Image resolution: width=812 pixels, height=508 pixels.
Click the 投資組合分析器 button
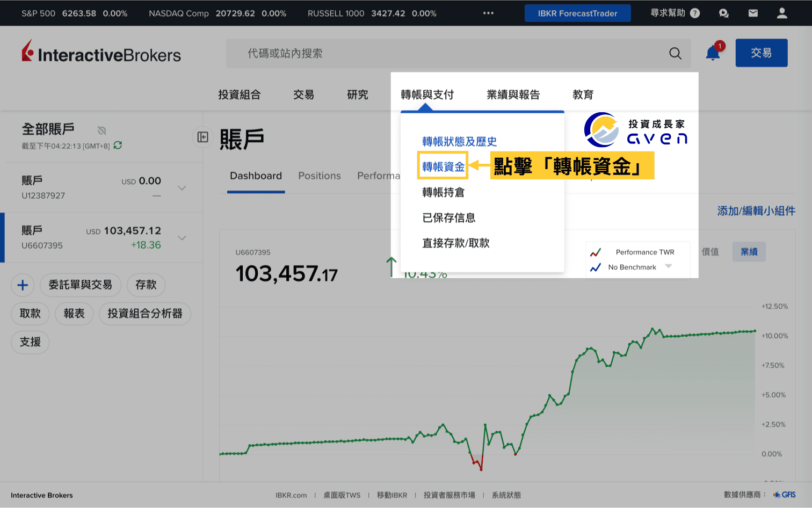[x=145, y=314]
